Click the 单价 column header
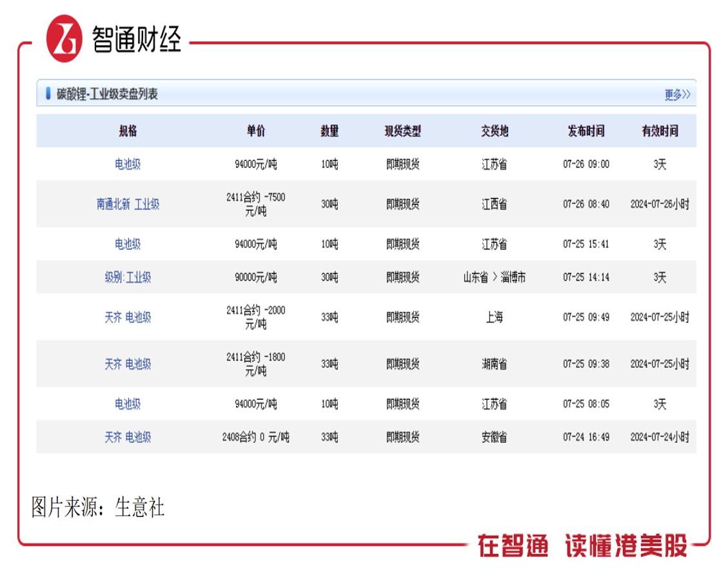The height and width of the screenshot is (577, 728). click(x=256, y=131)
